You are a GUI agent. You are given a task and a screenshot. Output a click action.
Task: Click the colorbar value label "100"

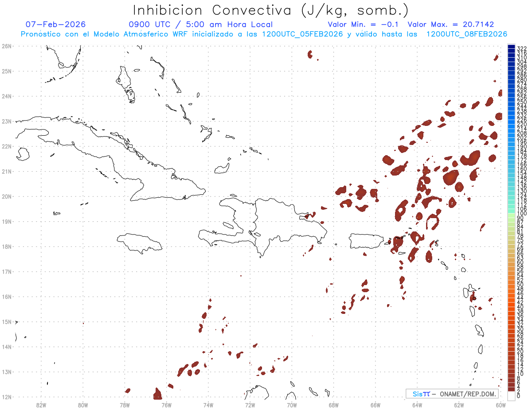[x=522, y=214]
